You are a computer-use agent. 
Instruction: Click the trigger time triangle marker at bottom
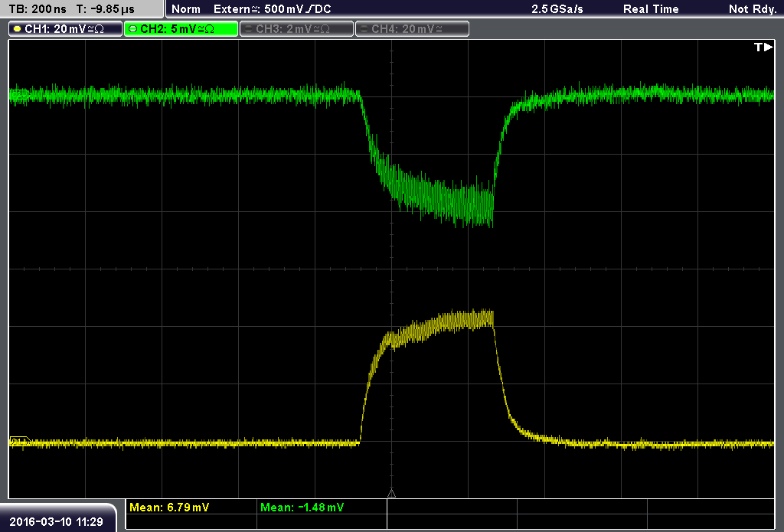click(x=391, y=494)
